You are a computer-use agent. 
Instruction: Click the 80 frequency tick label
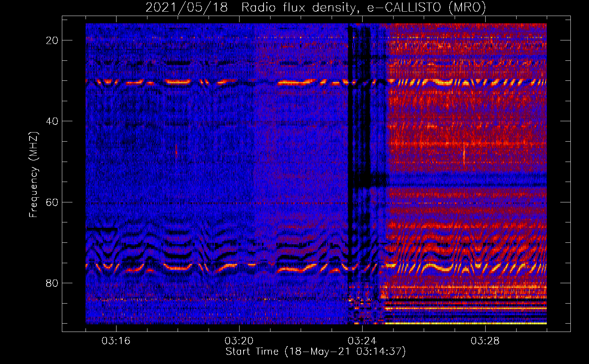click(52, 283)
